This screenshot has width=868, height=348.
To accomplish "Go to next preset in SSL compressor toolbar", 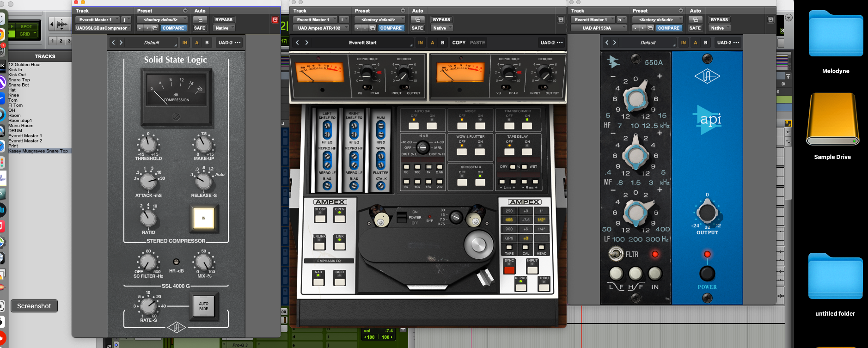I will [x=121, y=43].
